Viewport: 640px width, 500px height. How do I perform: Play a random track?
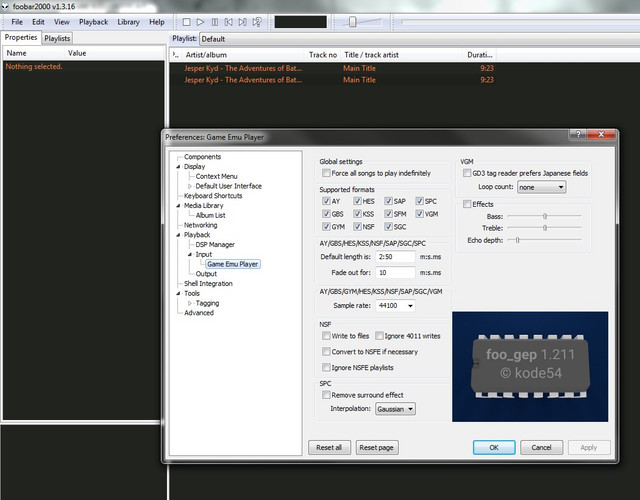(257, 22)
